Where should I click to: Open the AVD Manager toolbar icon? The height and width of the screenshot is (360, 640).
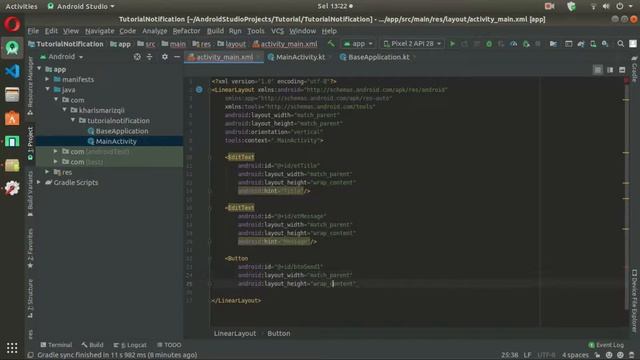pyautogui.click(x=593, y=44)
